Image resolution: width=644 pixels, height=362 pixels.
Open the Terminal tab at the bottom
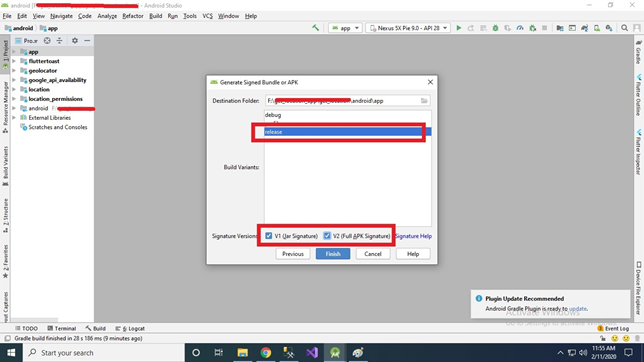click(62, 328)
